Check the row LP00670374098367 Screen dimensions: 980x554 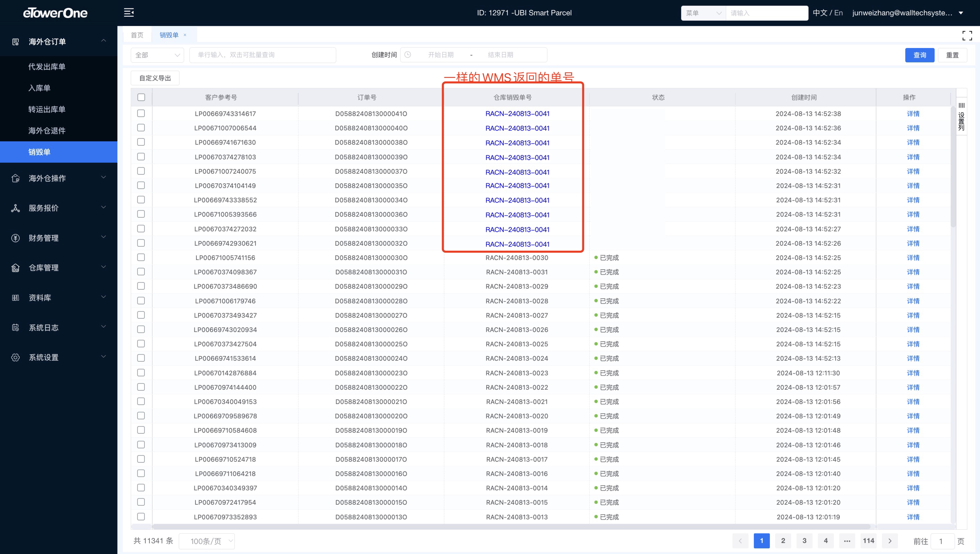141,272
